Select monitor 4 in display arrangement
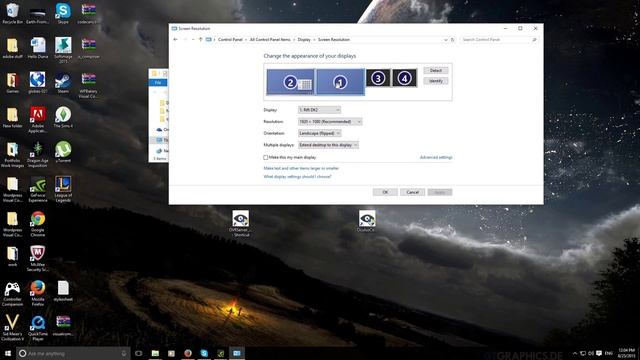The width and height of the screenshot is (640, 360). coord(404,78)
